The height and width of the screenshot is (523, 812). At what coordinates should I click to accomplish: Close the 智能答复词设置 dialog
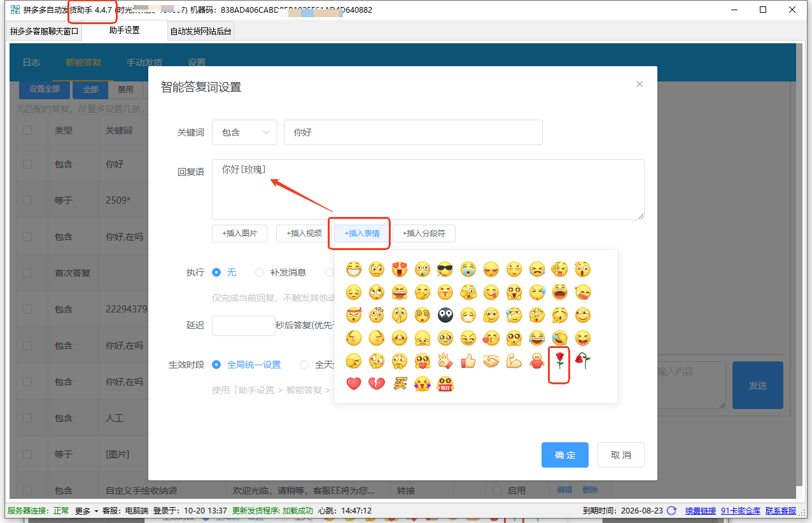tap(640, 84)
